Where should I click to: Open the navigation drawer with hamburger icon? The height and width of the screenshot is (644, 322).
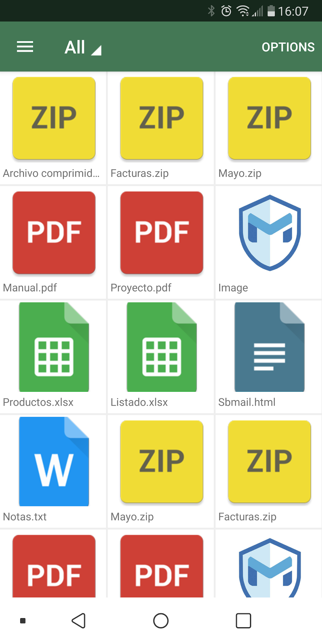(x=25, y=46)
